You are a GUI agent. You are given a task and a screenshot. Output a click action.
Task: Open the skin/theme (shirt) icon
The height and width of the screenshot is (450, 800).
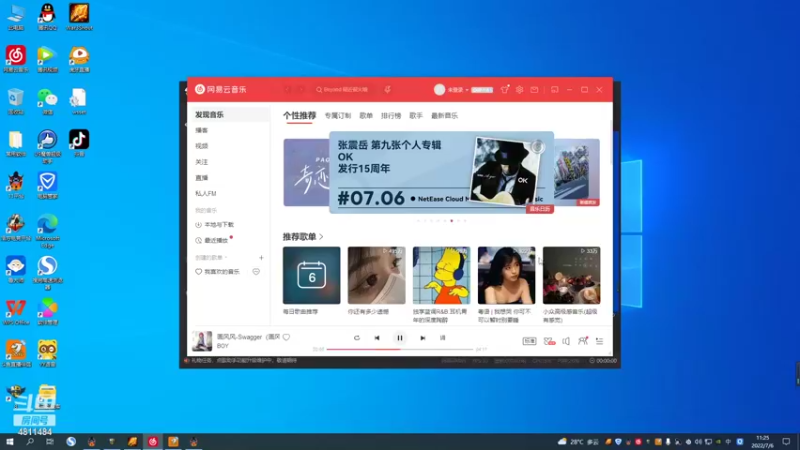coord(505,90)
